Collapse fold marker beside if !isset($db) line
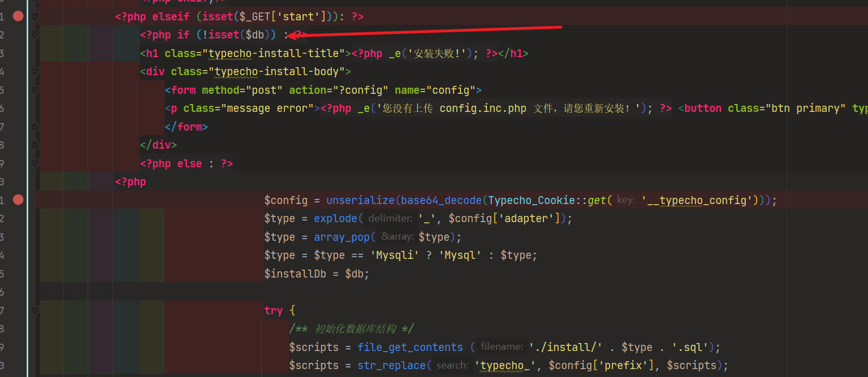This screenshot has width=868, height=377. point(35,35)
